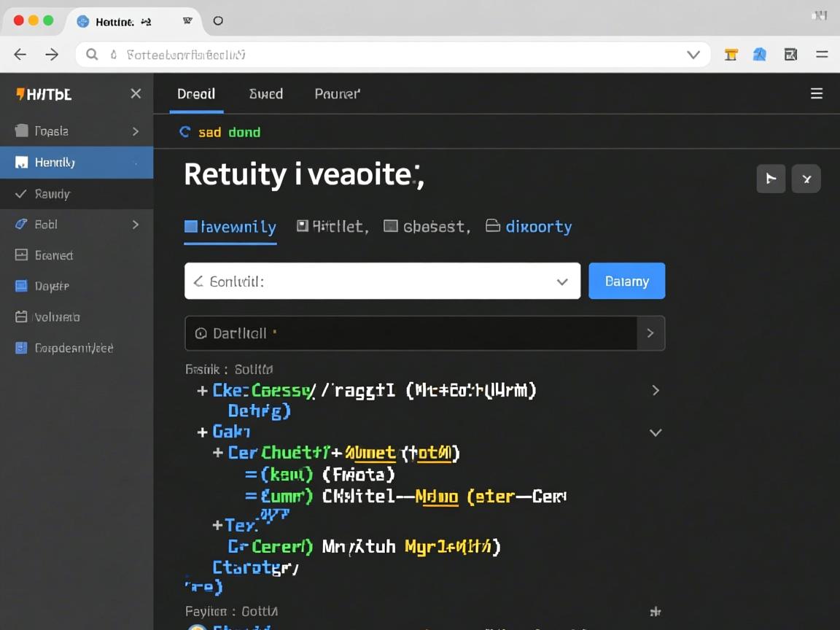Click the blue Dalamy button
The height and width of the screenshot is (630, 840).
[626, 281]
